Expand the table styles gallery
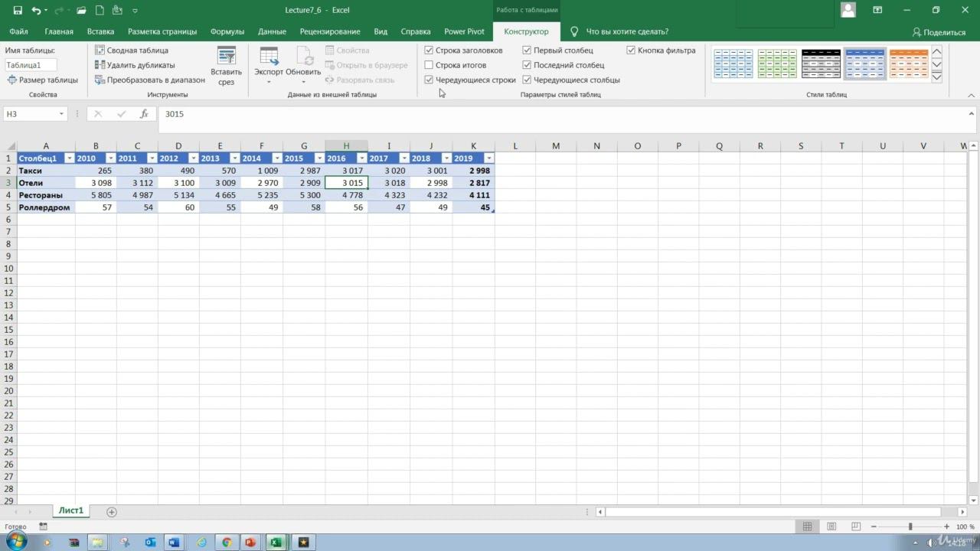980x551 pixels. (936, 77)
